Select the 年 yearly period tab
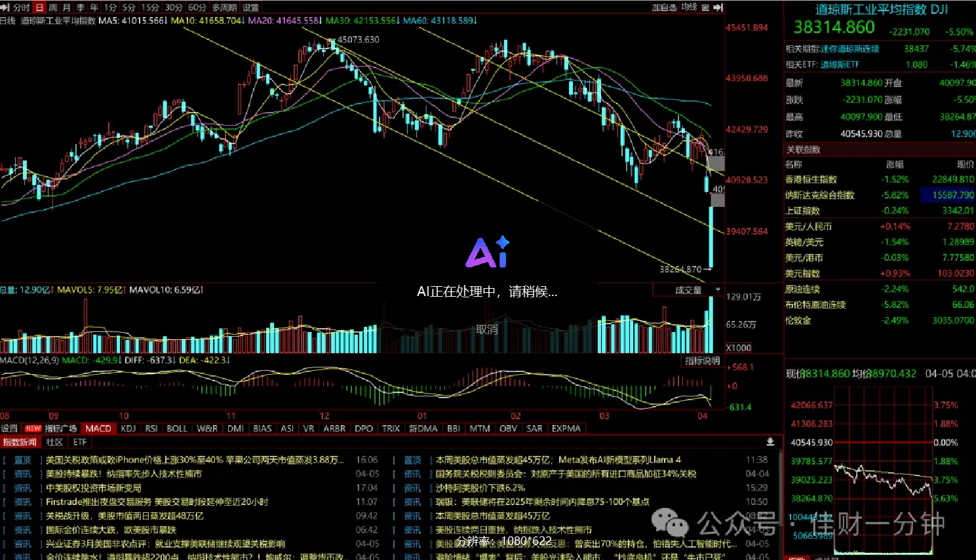The width and height of the screenshot is (976, 560). (94, 7)
